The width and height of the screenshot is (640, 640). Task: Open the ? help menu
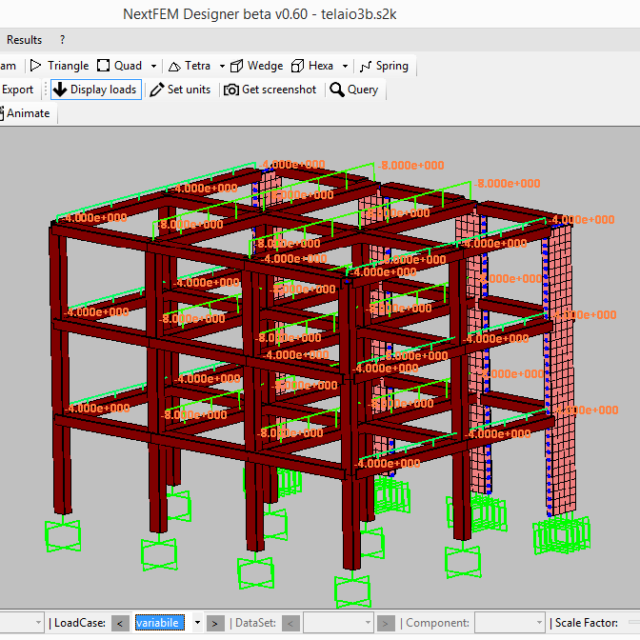pos(62,40)
